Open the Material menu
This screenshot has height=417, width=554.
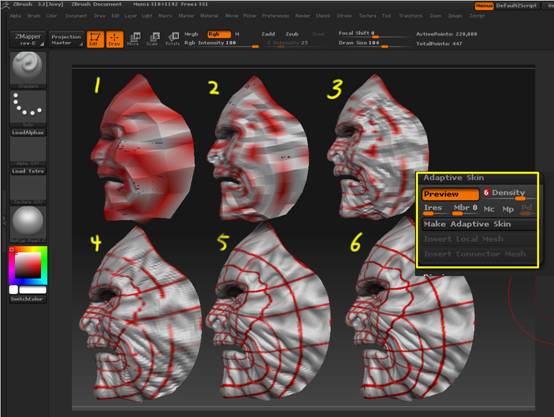[x=209, y=16]
